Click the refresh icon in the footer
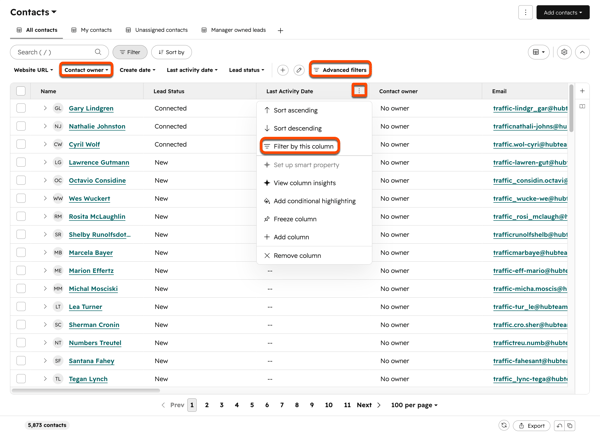 [504, 425]
